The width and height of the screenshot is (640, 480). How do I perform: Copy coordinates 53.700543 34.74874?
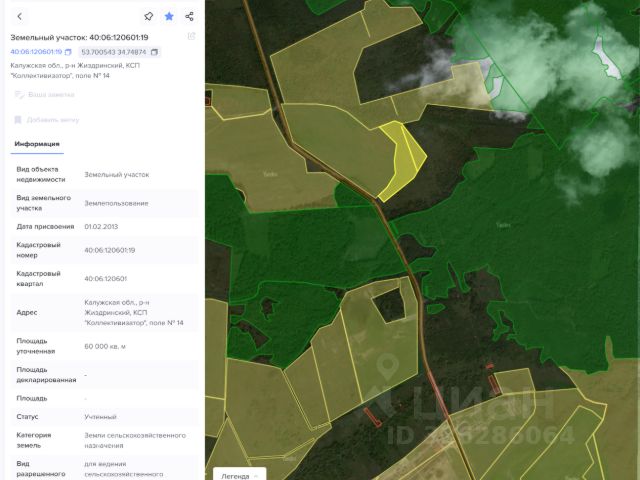click(x=154, y=52)
